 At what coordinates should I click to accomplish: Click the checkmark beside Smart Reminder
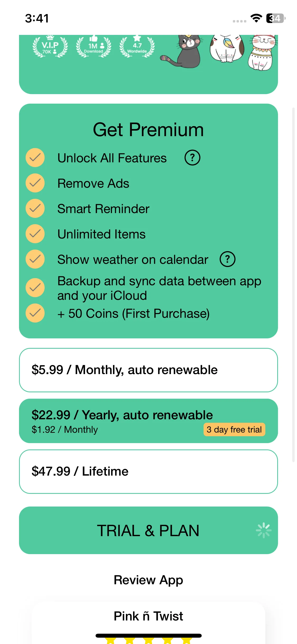click(35, 208)
